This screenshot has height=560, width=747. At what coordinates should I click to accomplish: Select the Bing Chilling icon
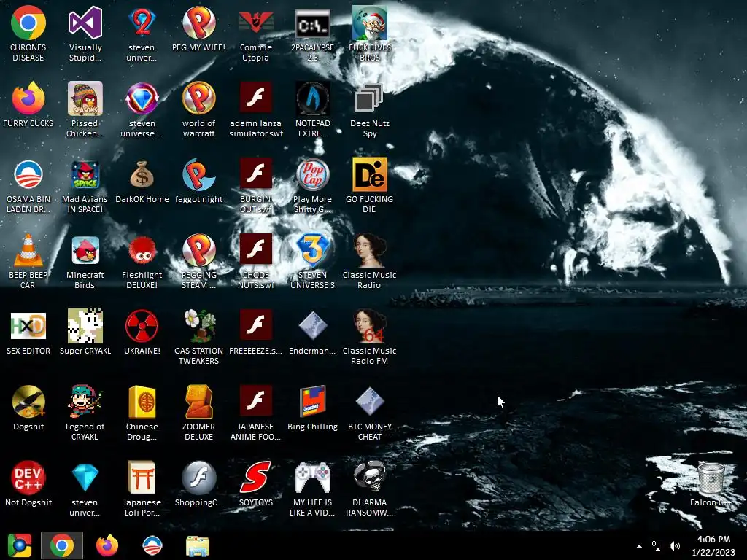pyautogui.click(x=312, y=402)
